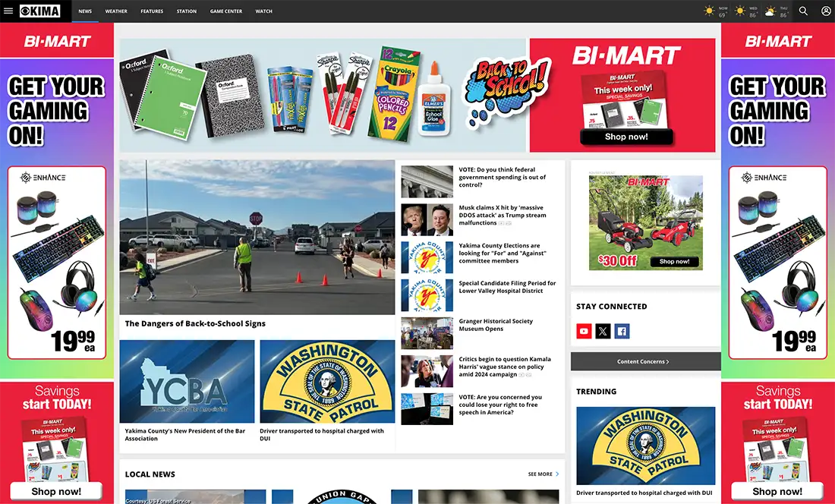Image resolution: width=835 pixels, height=504 pixels.
Task: Click Shop now on lawn mower ad
Action: click(674, 261)
